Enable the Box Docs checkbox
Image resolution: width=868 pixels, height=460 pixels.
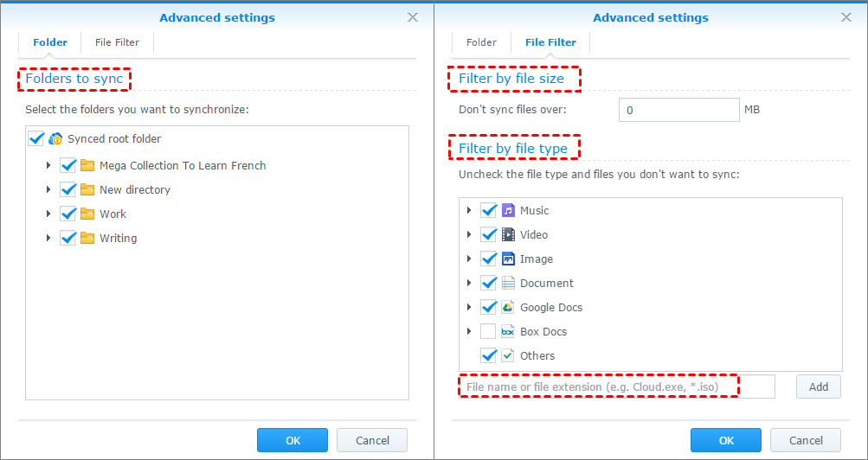pos(488,331)
